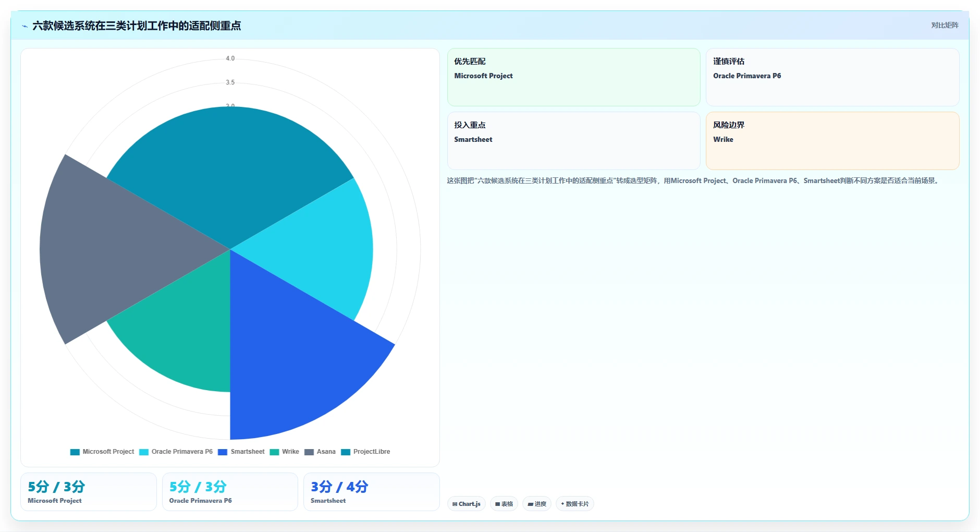
Task: Click the 优先匹配 heading text
Action: click(x=470, y=61)
